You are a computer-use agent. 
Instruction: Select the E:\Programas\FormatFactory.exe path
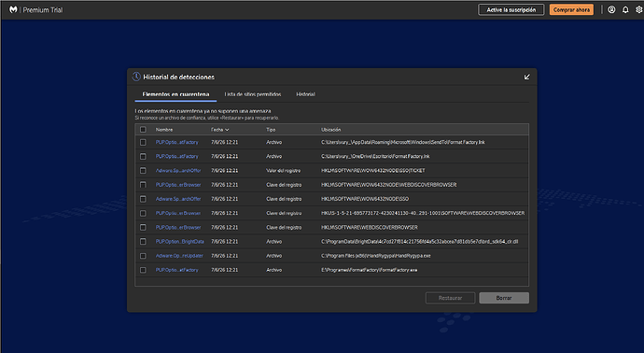click(x=370, y=270)
